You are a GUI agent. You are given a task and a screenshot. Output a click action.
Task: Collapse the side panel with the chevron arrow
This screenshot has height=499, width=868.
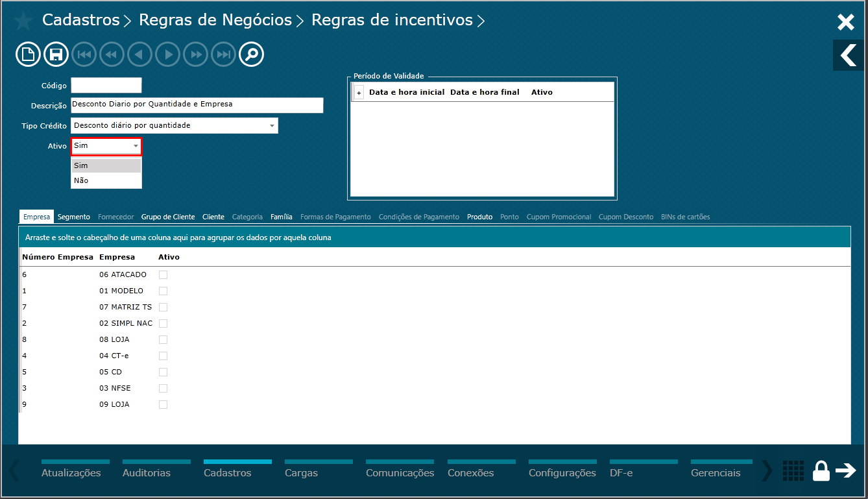(x=849, y=55)
